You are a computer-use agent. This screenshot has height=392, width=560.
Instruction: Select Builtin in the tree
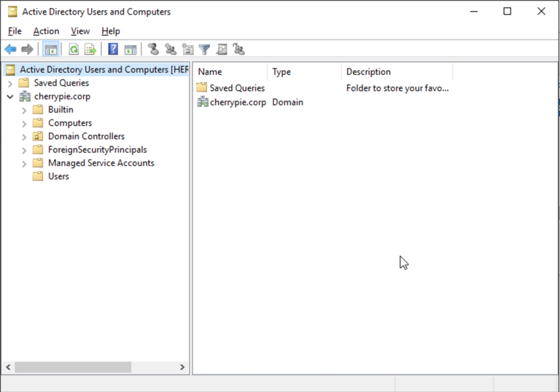[x=61, y=109]
